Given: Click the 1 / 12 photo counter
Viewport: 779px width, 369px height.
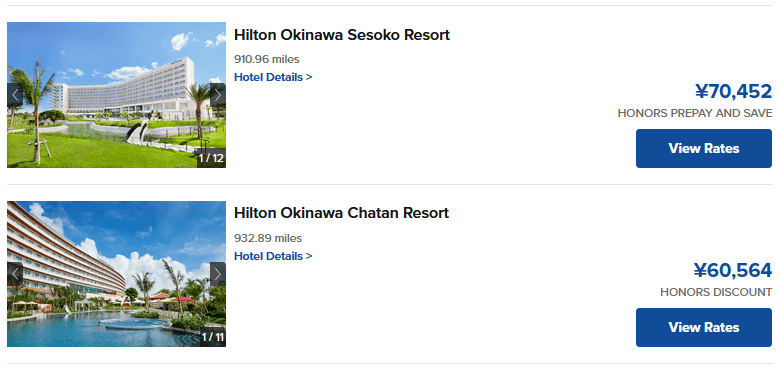Looking at the screenshot, I should (211, 158).
